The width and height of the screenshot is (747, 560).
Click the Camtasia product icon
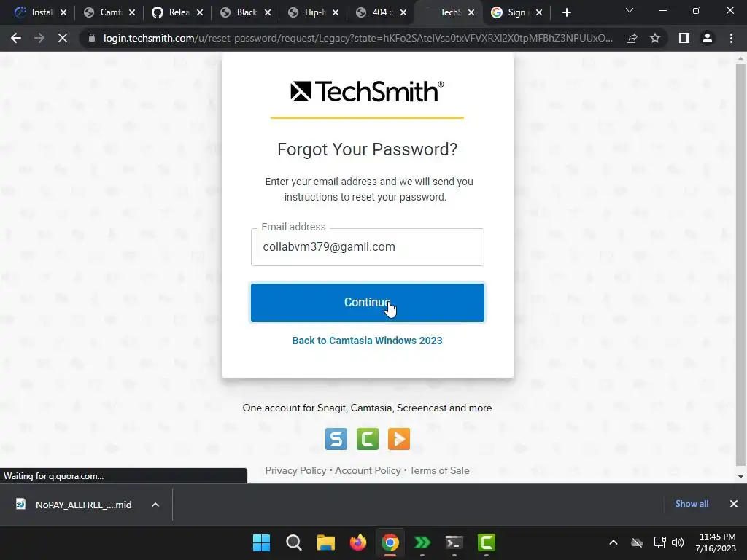coord(368,438)
